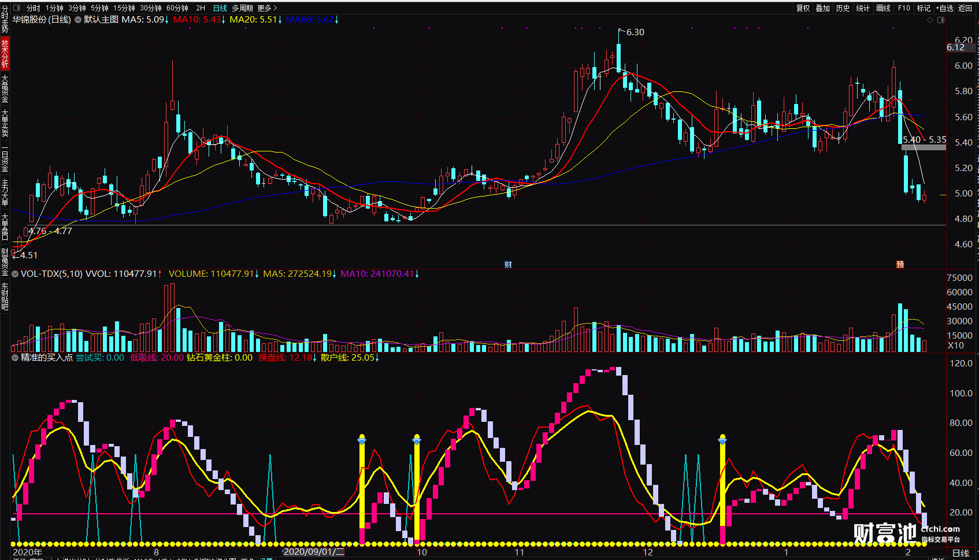Click the 操盘线: 12.18 indicator value
Image resolution: width=979 pixels, height=560 pixels.
tap(285, 358)
